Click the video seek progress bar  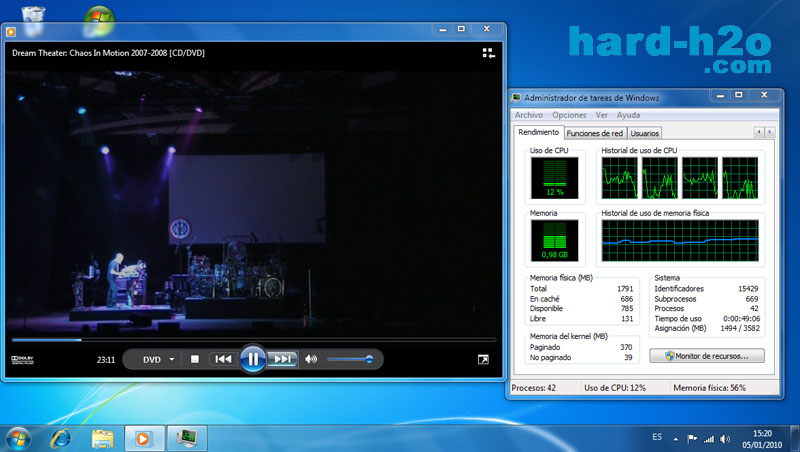(250, 340)
